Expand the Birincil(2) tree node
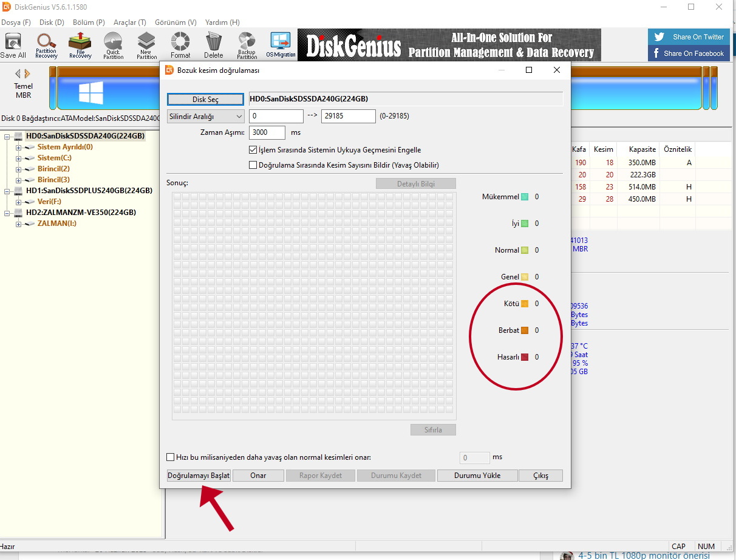The height and width of the screenshot is (560, 736). click(18, 169)
